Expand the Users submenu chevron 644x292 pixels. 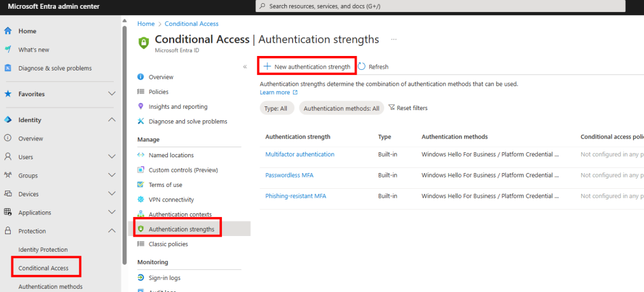(x=112, y=157)
